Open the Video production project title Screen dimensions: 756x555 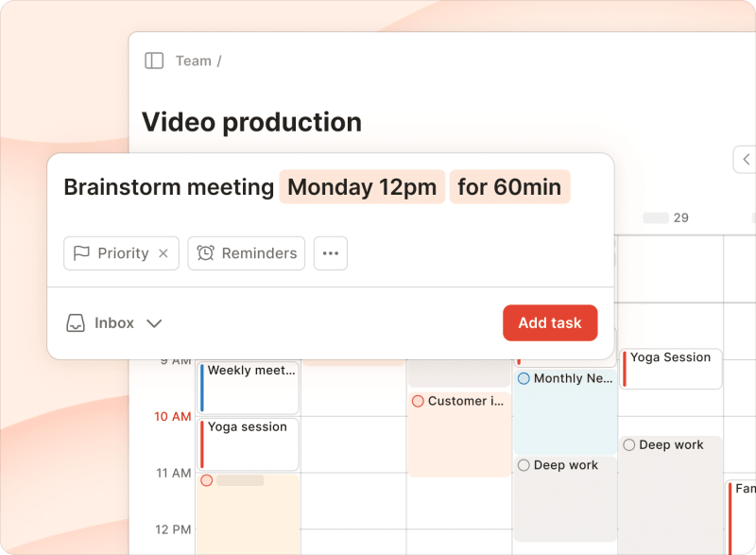251,122
